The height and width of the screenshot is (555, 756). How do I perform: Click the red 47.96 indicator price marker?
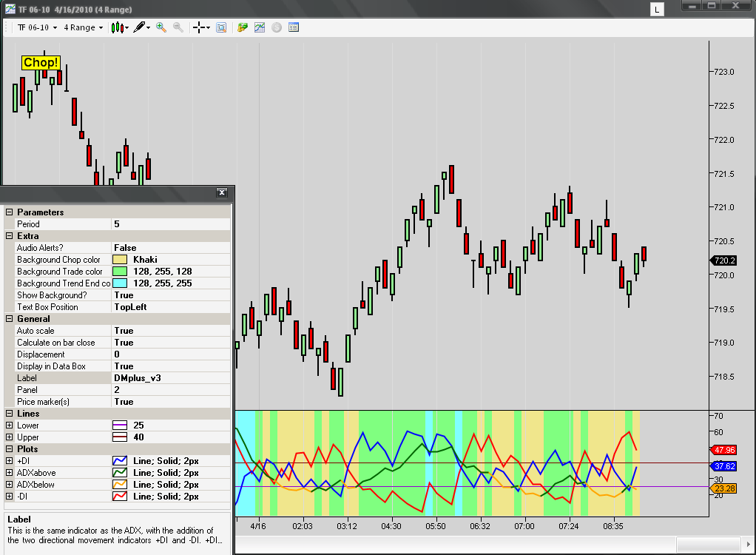pyautogui.click(x=723, y=450)
